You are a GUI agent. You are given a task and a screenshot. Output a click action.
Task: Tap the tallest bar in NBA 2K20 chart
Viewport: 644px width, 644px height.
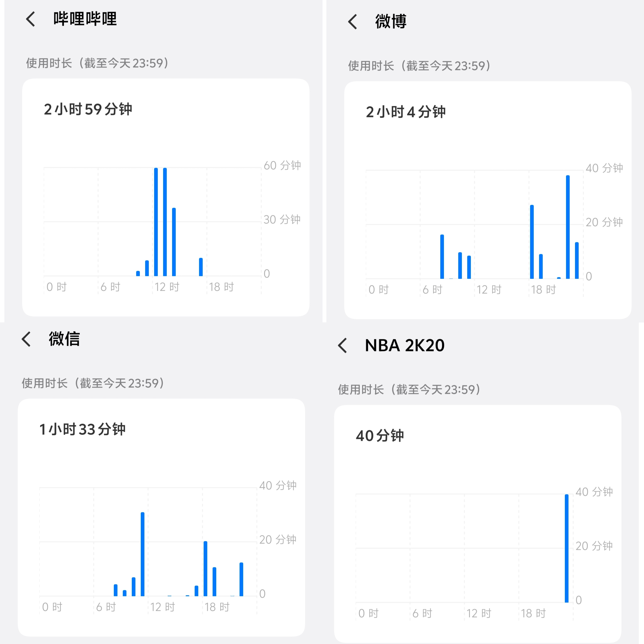[566, 548]
